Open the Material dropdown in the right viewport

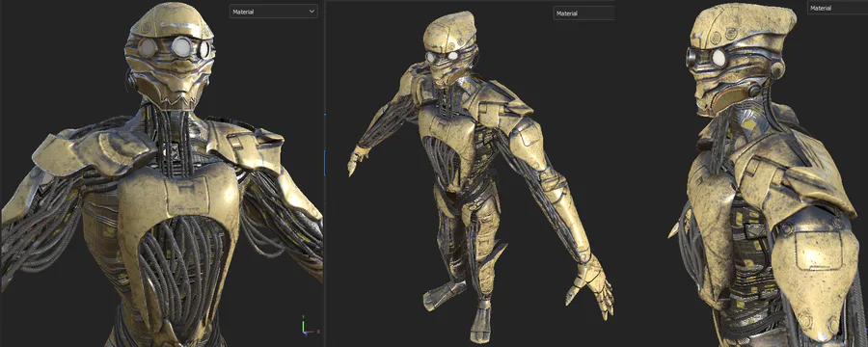click(x=837, y=8)
